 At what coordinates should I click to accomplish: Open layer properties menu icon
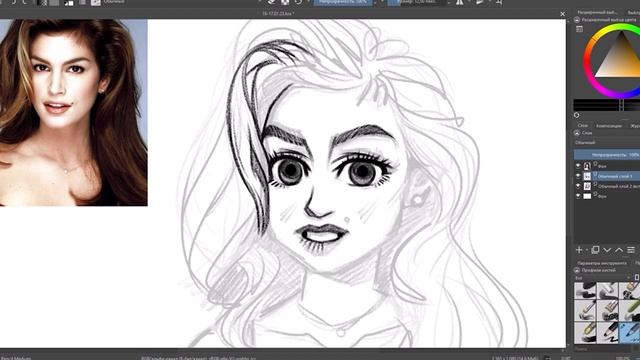coord(631,249)
